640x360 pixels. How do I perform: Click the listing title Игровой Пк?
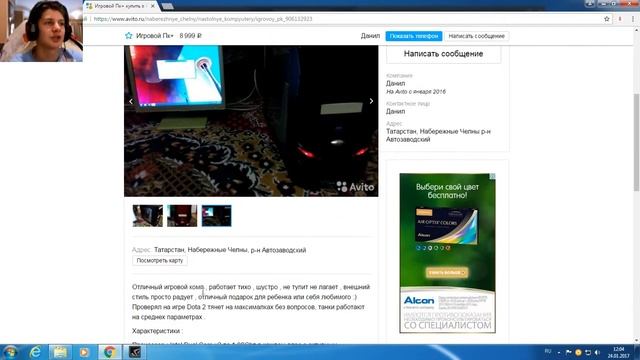tap(155, 36)
